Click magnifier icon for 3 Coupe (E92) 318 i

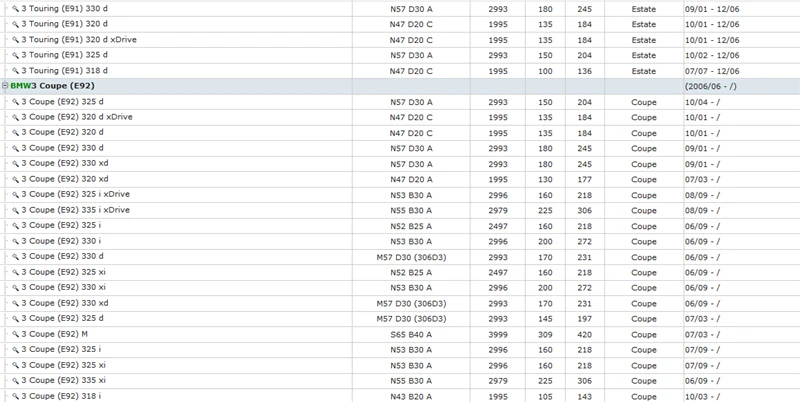15,396
